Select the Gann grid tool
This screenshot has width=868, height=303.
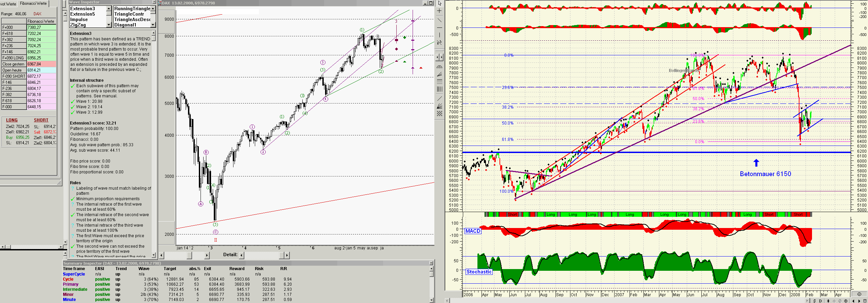[x=439, y=114]
